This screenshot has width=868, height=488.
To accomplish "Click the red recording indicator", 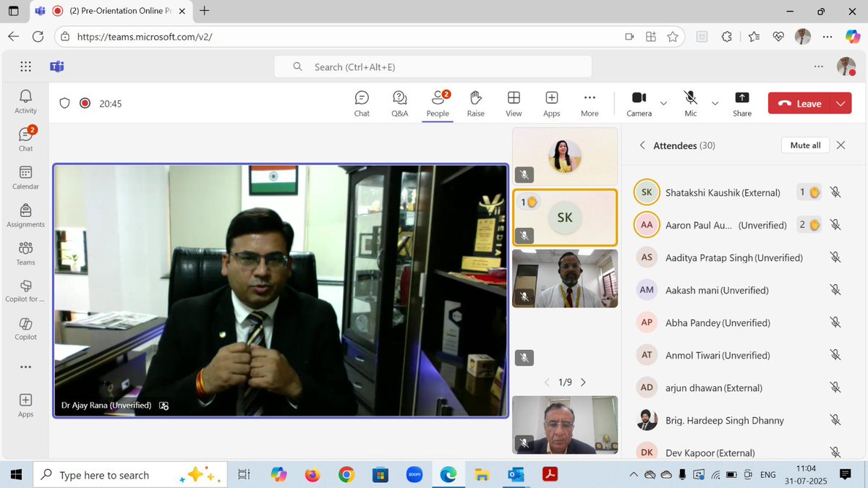I will [x=85, y=103].
